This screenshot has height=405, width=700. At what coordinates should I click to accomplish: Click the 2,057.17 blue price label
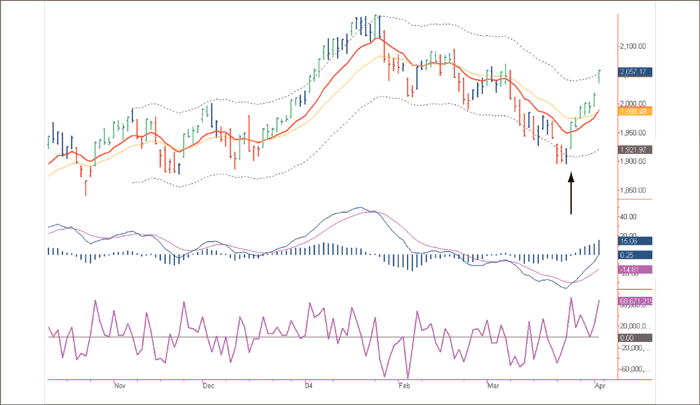coord(635,72)
